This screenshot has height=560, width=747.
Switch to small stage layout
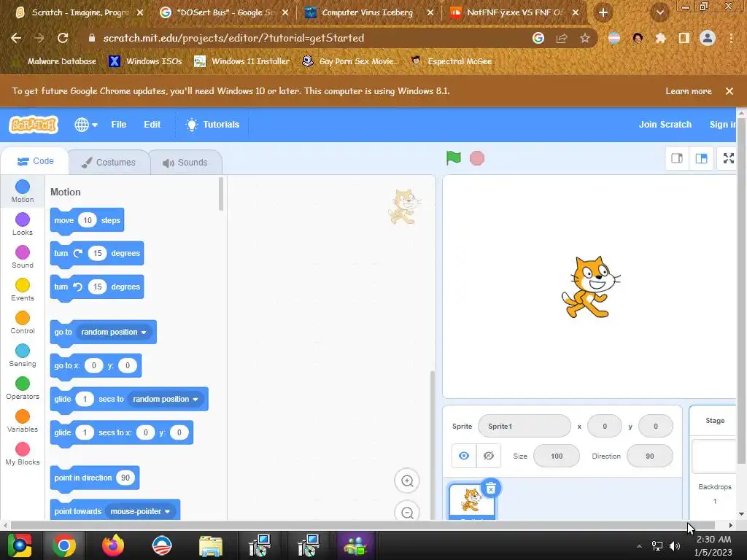(x=677, y=158)
